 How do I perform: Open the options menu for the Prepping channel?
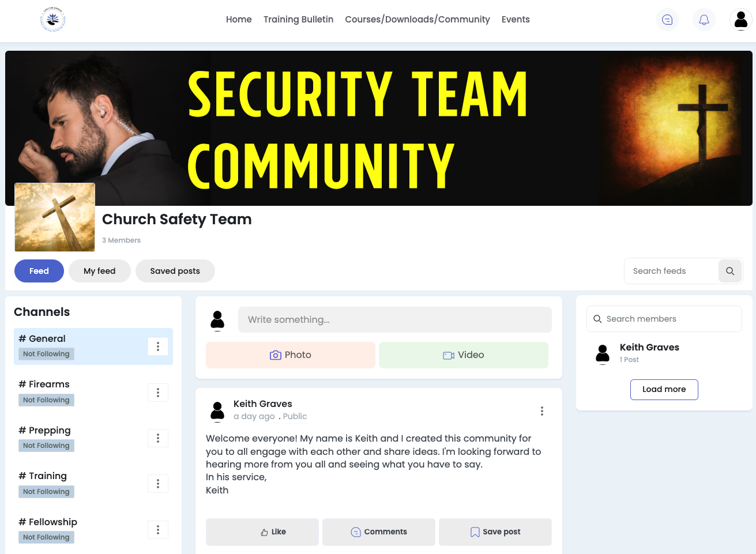tap(158, 438)
